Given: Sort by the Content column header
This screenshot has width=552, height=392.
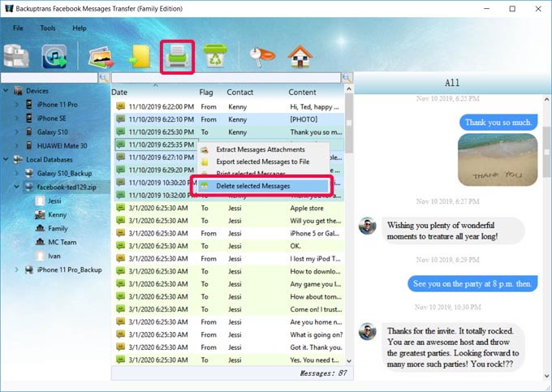Looking at the screenshot, I should (x=302, y=93).
